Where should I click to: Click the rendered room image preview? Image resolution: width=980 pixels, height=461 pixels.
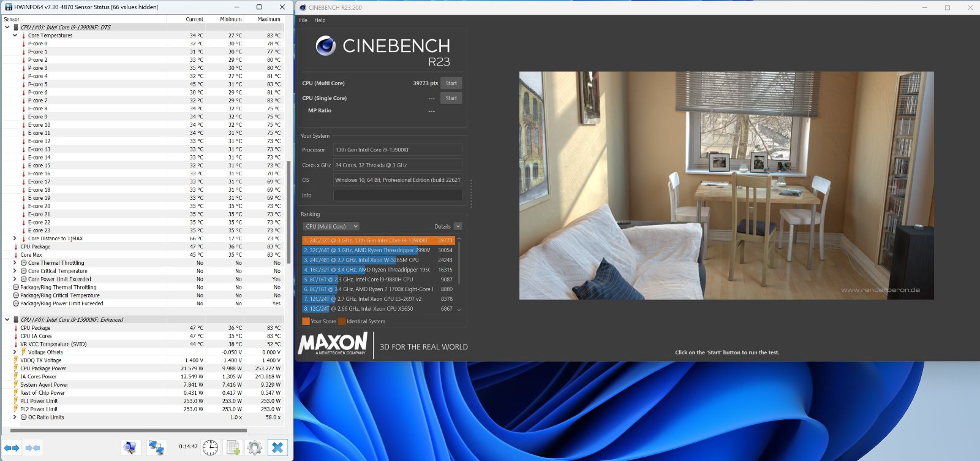(726, 185)
